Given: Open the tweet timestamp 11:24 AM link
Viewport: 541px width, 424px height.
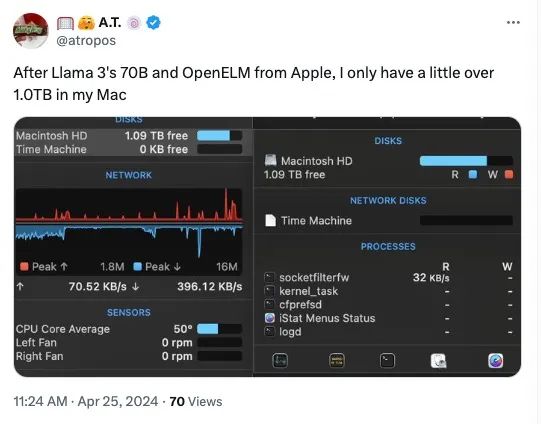Looking at the screenshot, I should [x=40, y=401].
